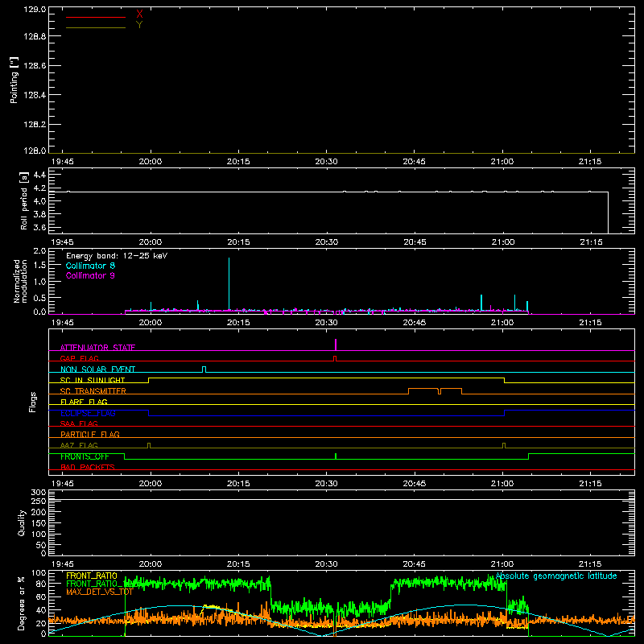Click 20:00 label under the Flags plot
The width and height of the screenshot is (644, 644).
[x=151, y=484]
